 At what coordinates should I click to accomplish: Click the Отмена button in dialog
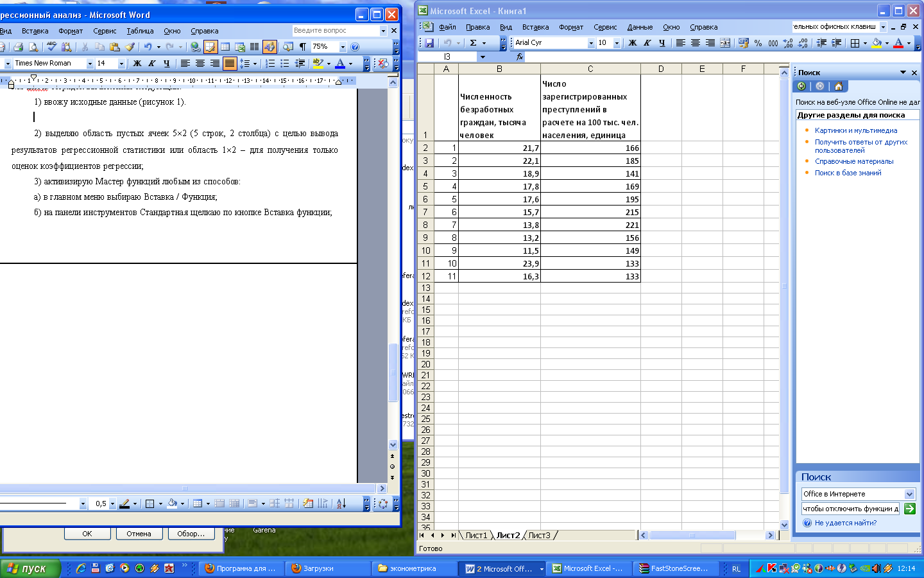(139, 534)
